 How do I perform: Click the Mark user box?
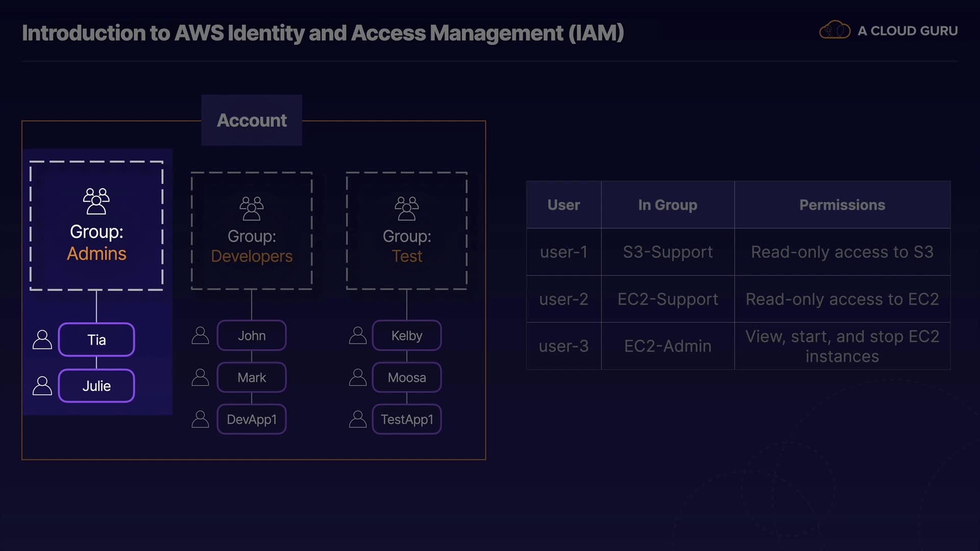click(252, 378)
